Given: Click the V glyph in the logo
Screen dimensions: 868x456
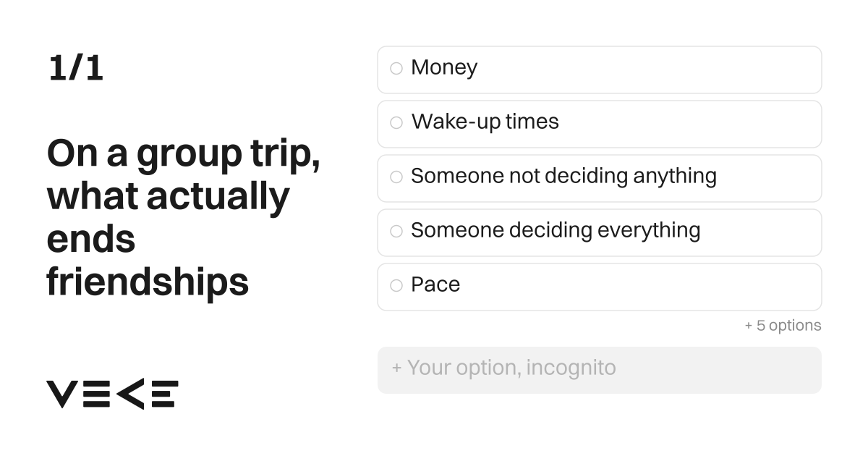Looking at the screenshot, I should [61, 394].
